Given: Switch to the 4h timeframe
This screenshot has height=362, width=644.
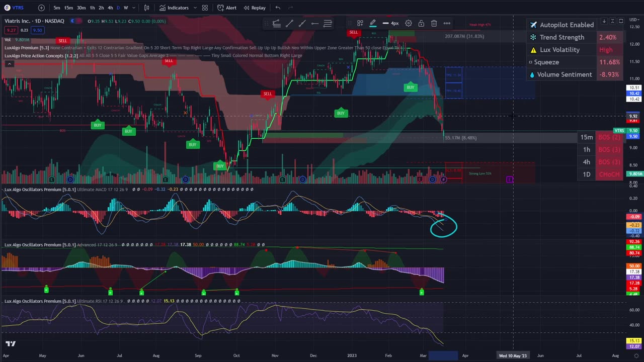Looking at the screenshot, I should coord(110,8).
